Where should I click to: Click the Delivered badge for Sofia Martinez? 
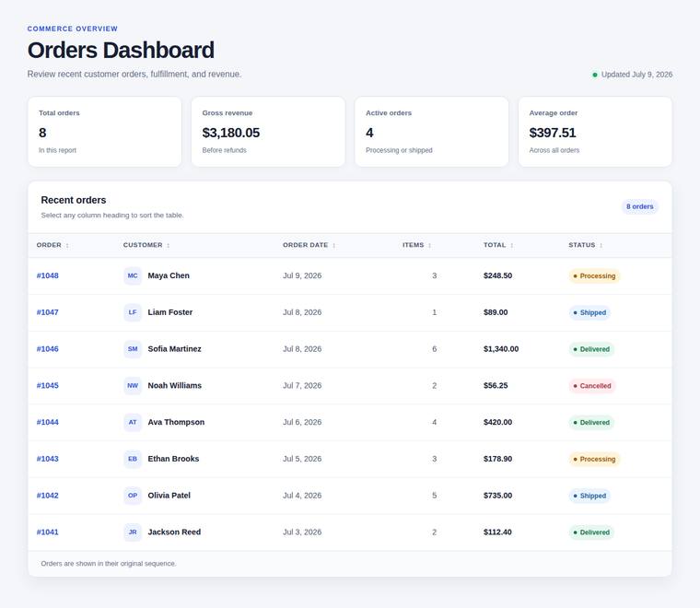(591, 349)
